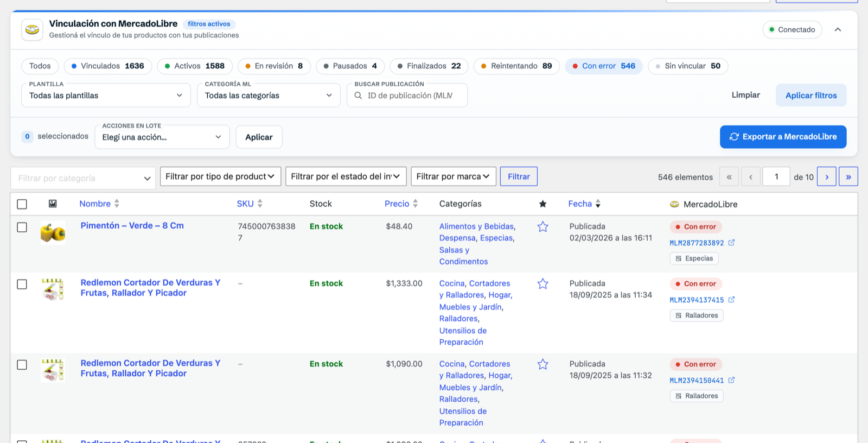Go to the next page of results
This screenshot has width=868, height=443.
click(x=826, y=176)
